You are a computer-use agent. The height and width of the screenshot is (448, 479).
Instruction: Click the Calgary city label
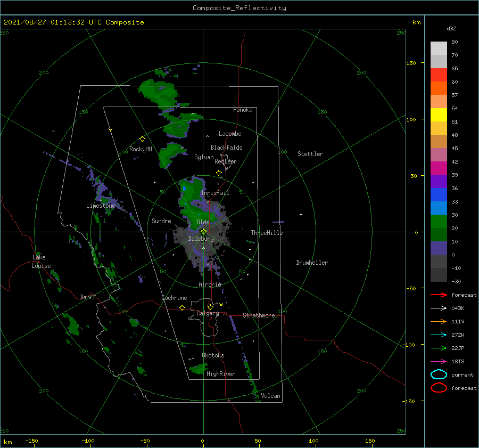pos(208,313)
